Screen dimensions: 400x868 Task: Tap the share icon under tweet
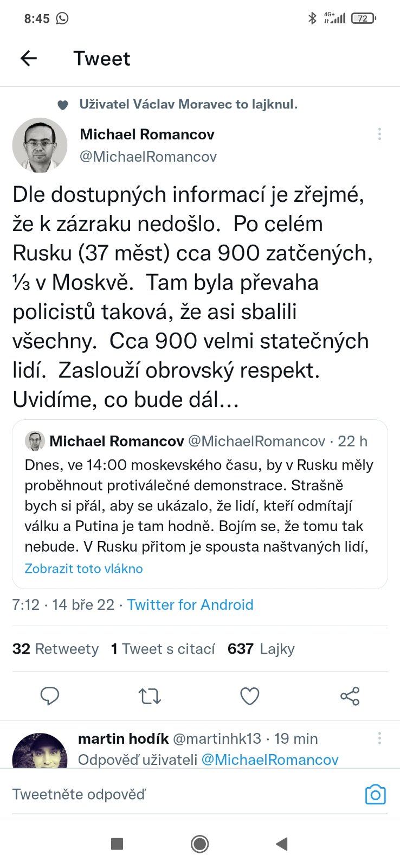coord(350,695)
